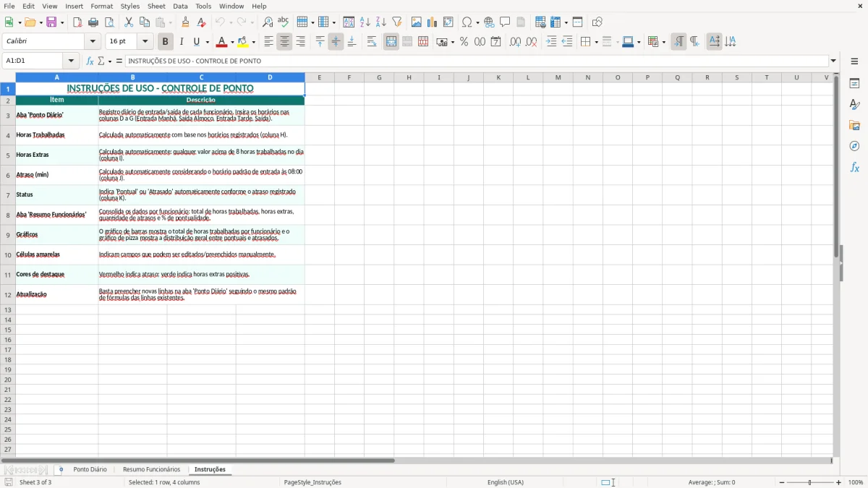Toggle Bold formatting
The image size is (868, 488).
point(165,42)
